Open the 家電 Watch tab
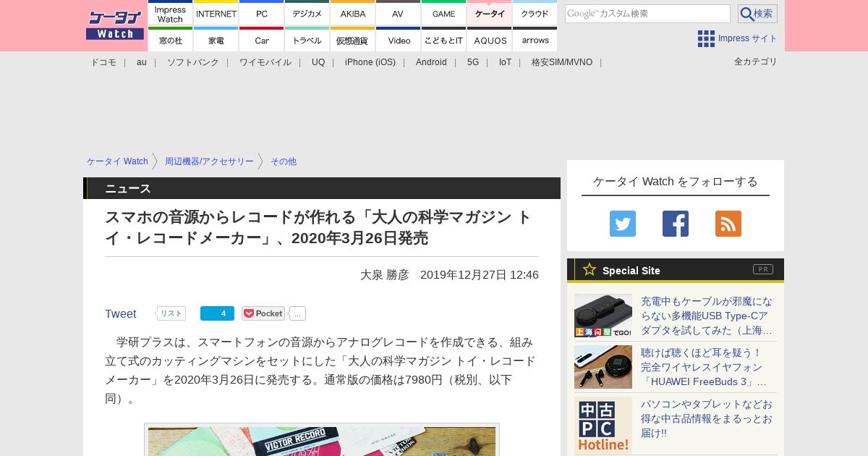 (216, 39)
